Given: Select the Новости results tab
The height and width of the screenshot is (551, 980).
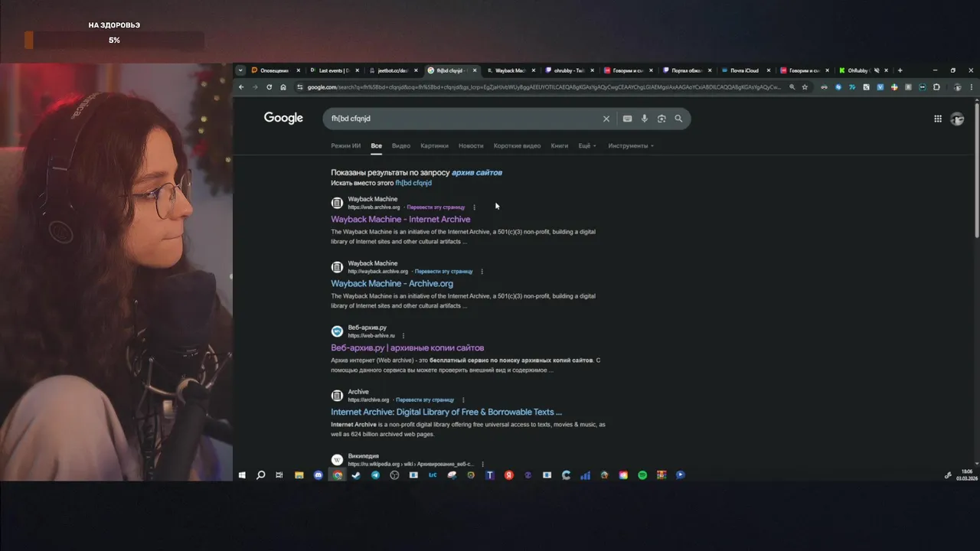Looking at the screenshot, I should click(x=471, y=145).
